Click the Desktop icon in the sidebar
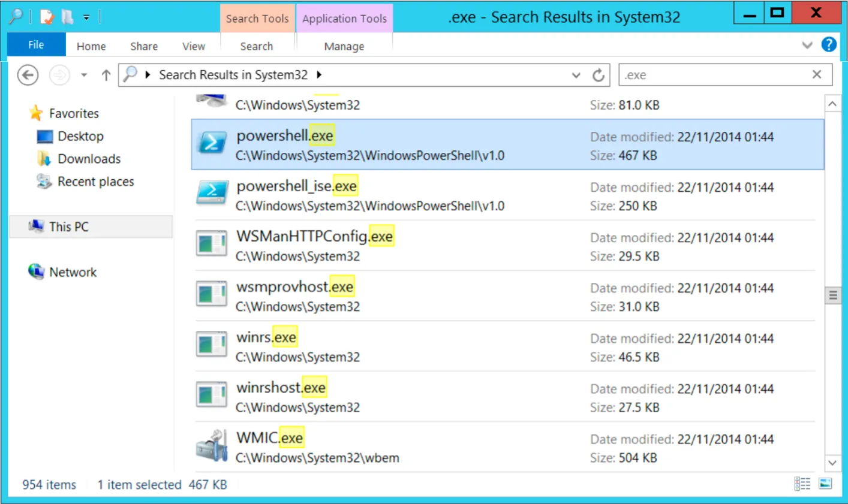848x504 pixels. [45, 137]
